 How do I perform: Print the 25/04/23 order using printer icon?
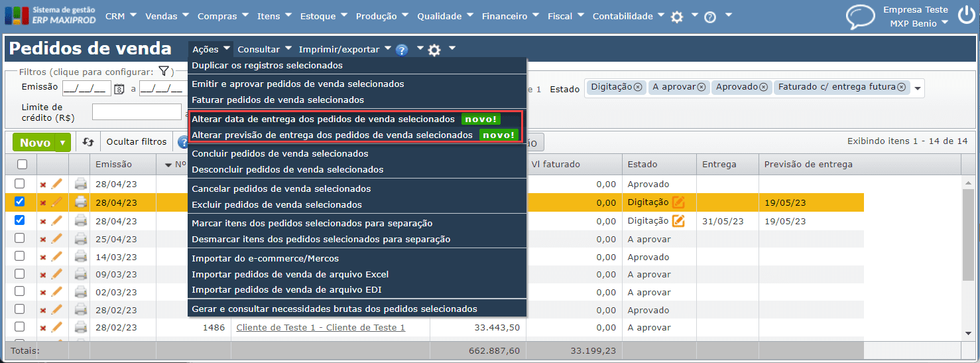click(80, 238)
